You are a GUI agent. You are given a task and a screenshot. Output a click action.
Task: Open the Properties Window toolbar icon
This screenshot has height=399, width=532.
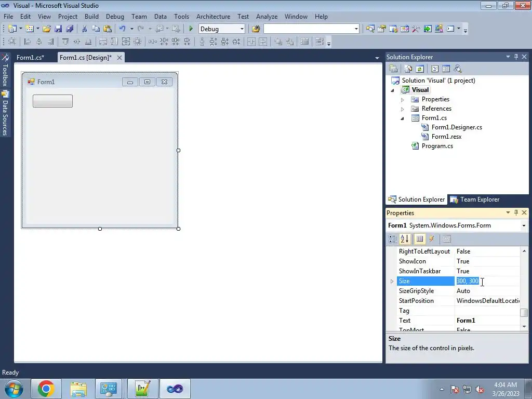[x=382, y=29]
